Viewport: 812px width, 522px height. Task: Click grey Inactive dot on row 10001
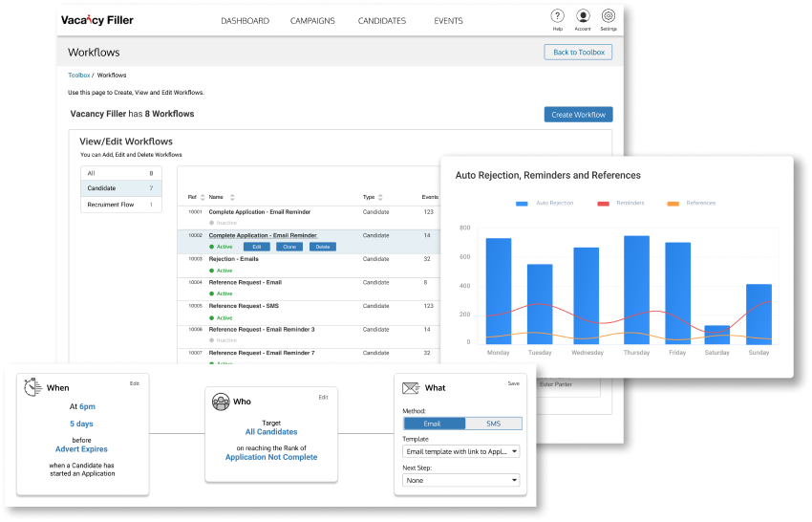[x=211, y=223]
